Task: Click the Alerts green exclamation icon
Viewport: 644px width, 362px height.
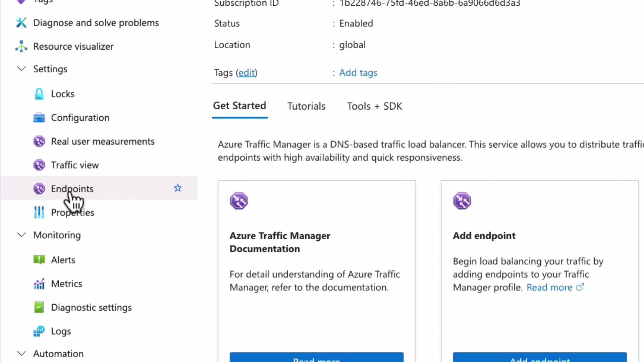Action: tap(39, 260)
